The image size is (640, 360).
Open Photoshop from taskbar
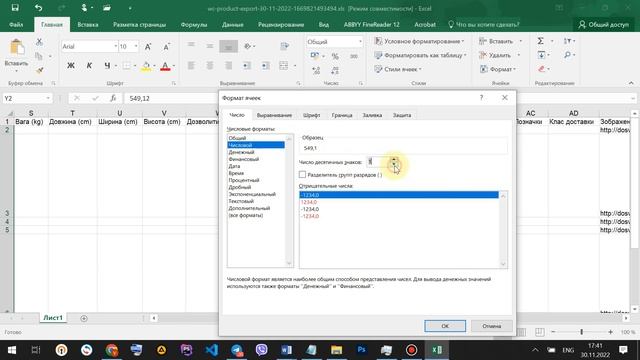click(361, 350)
